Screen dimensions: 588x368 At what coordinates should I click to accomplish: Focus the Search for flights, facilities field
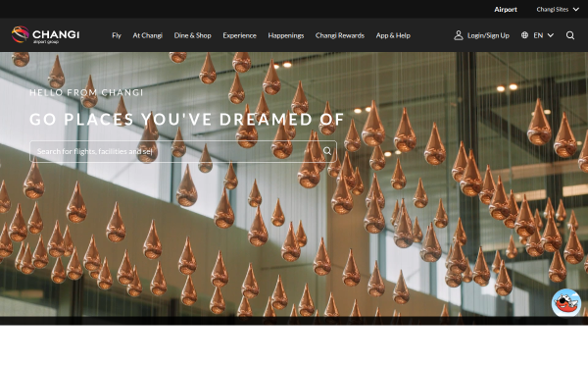183,151
